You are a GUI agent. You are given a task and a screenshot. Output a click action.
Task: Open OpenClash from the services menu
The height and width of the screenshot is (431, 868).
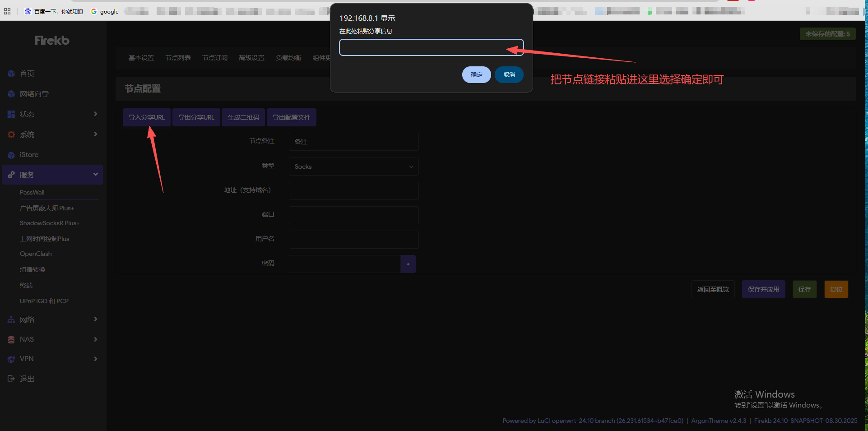pyautogui.click(x=36, y=254)
